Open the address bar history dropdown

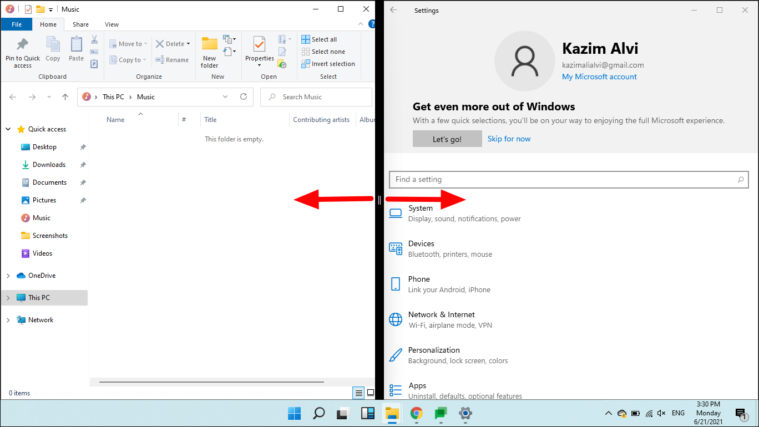pyautogui.click(x=225, y=97)
